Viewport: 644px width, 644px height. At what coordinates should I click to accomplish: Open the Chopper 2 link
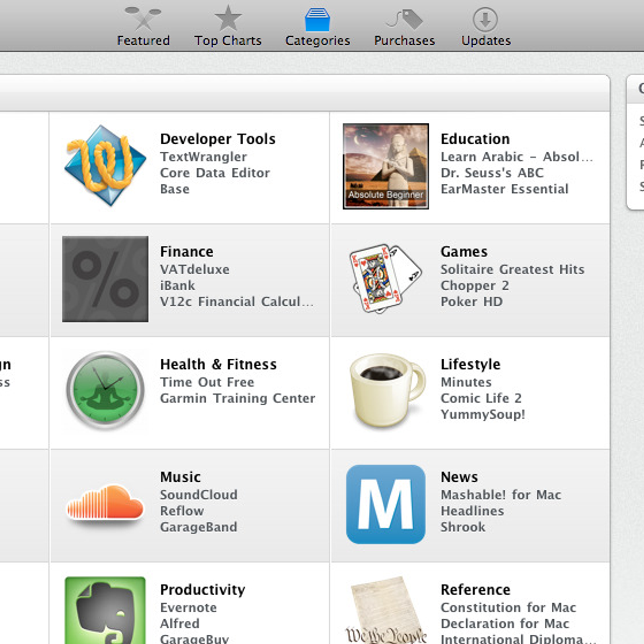coord(475,286)
